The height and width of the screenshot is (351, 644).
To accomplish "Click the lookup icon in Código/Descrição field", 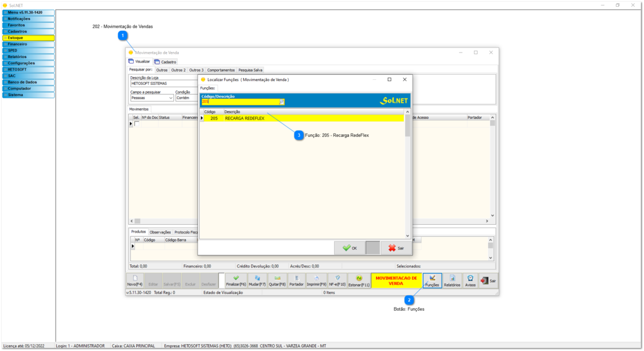I will click(x=281, y=102).
